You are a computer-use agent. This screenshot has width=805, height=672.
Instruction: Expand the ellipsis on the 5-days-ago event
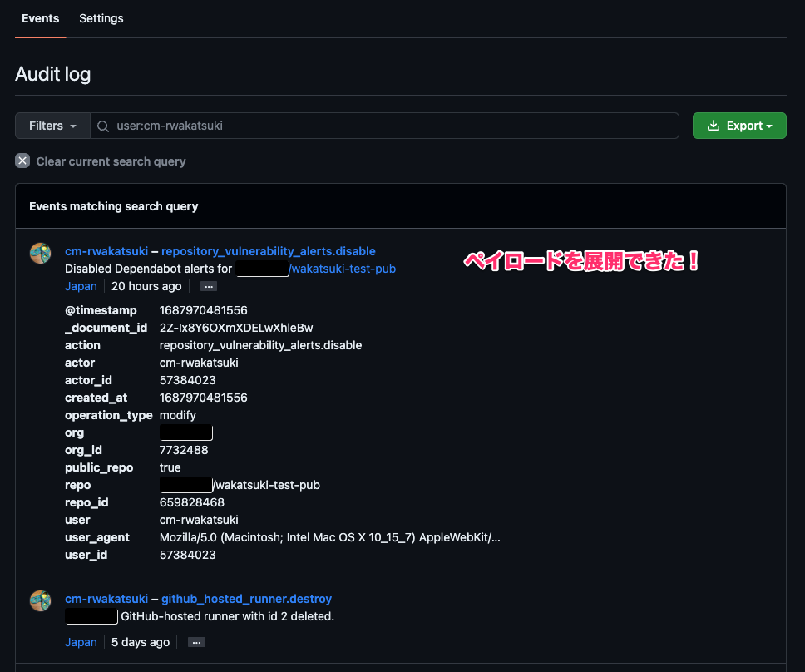pyautogui.click(x=196, y=642)
